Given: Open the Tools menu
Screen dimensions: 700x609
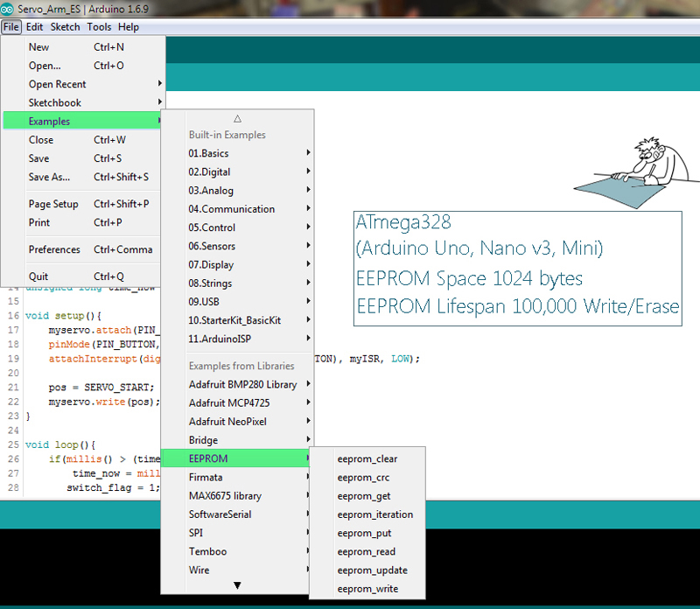Looking at the screenshot, I should [99, 26].
